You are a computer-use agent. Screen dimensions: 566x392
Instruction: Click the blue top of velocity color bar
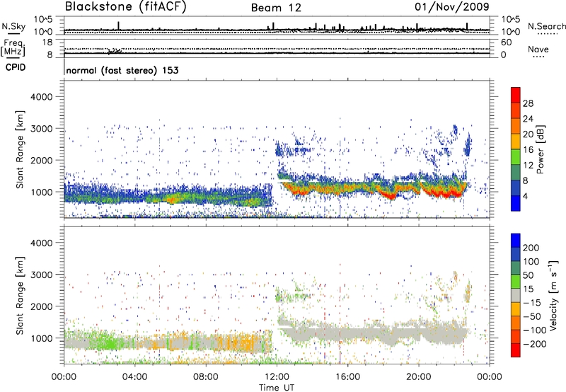point(516,241)
